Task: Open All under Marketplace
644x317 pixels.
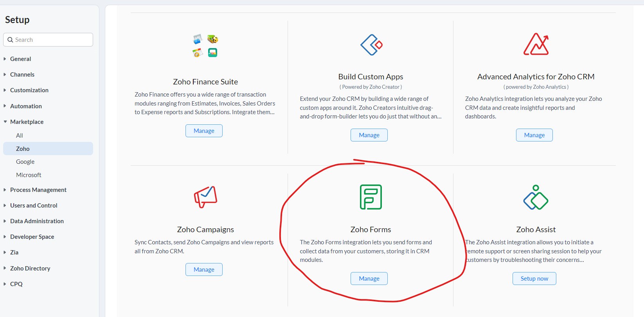Action: 20,136
